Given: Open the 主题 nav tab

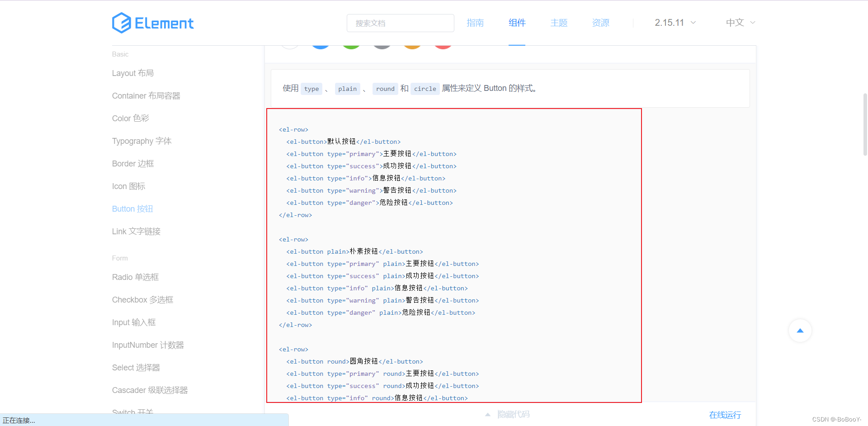Looking at the screenshot, I should (559, 23).
